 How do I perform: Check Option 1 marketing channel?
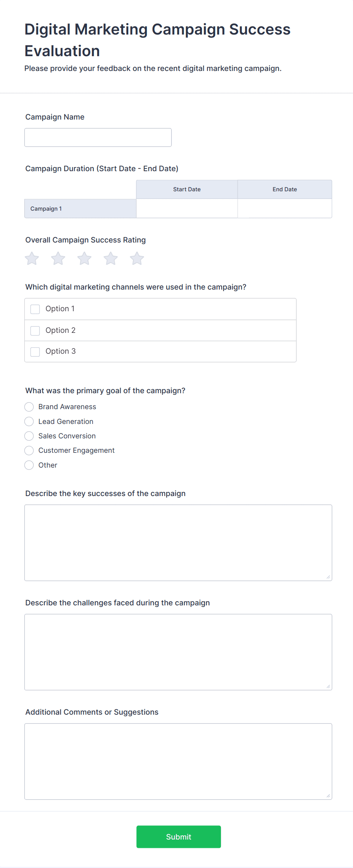(x=35, y=309)
